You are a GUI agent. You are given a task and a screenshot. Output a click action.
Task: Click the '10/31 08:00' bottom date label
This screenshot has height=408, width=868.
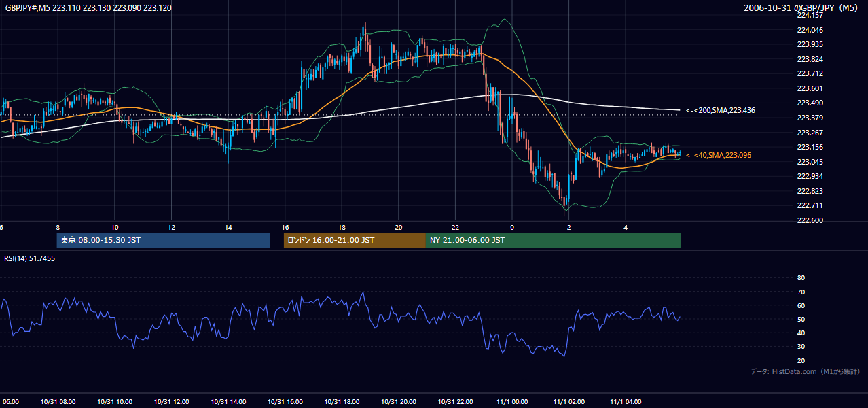point(58,402)
